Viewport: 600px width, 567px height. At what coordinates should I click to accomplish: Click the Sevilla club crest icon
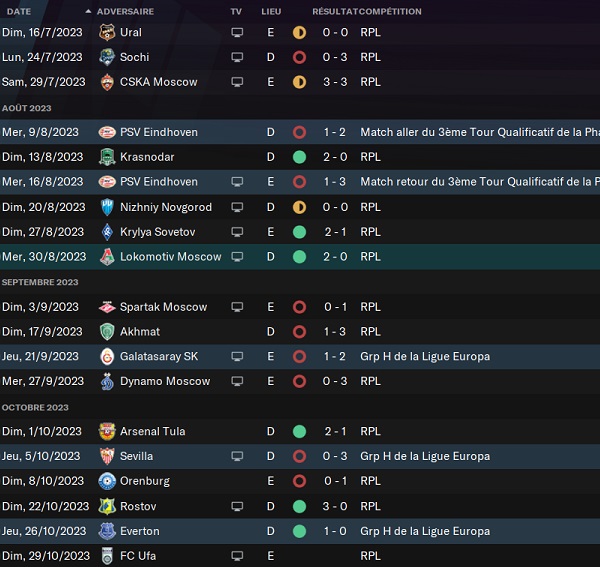point(107,456)
